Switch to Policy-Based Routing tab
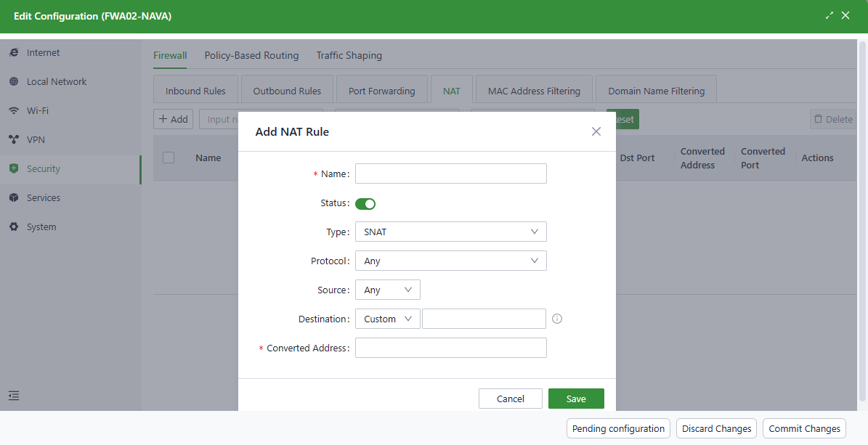 coord(251,55)
